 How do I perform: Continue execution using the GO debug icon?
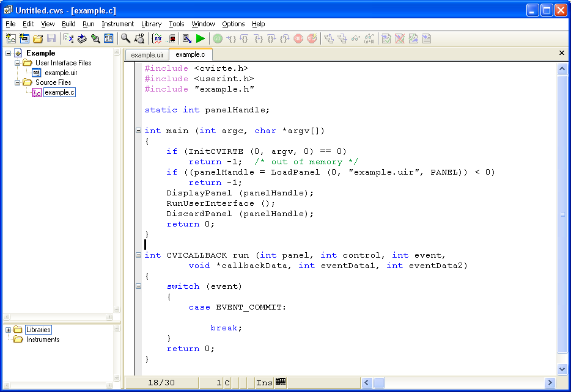[218, 38]
